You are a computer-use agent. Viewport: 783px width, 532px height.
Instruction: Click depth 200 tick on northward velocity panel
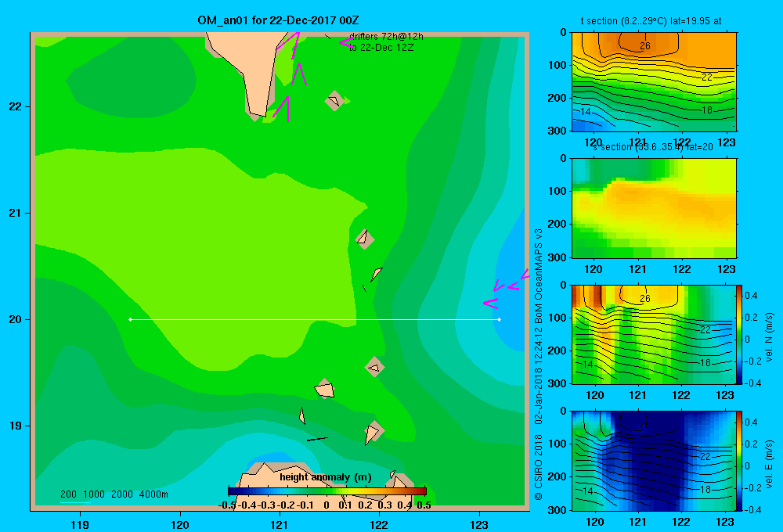559,350
